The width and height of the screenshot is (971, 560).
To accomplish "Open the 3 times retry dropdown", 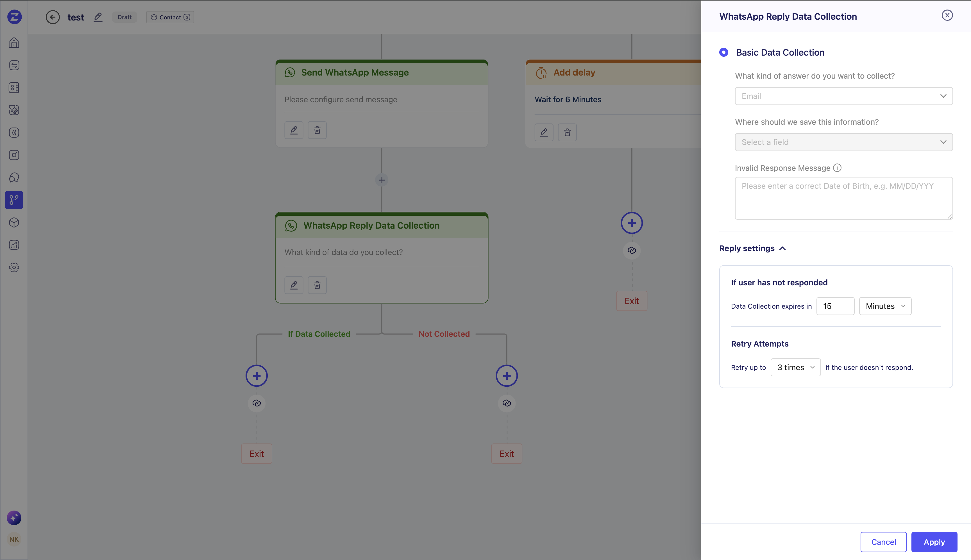I will coord(795,367).
